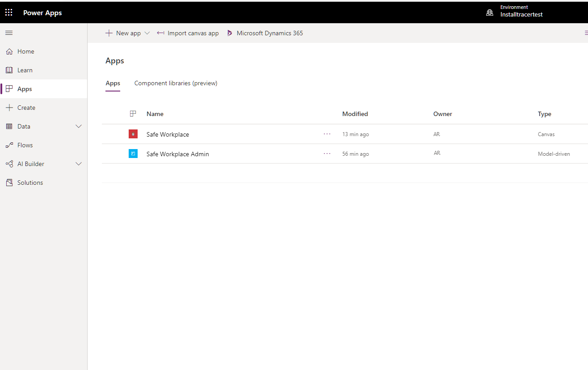Click the app type column header icon
Screen dimensions: 588x370
click(x=133, y=114)
